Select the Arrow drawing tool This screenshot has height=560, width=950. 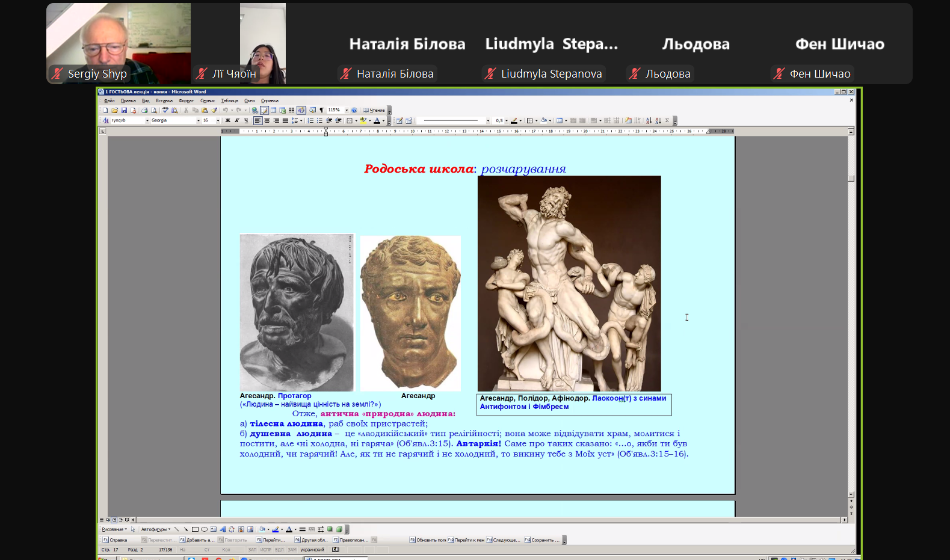click(186, 529)
